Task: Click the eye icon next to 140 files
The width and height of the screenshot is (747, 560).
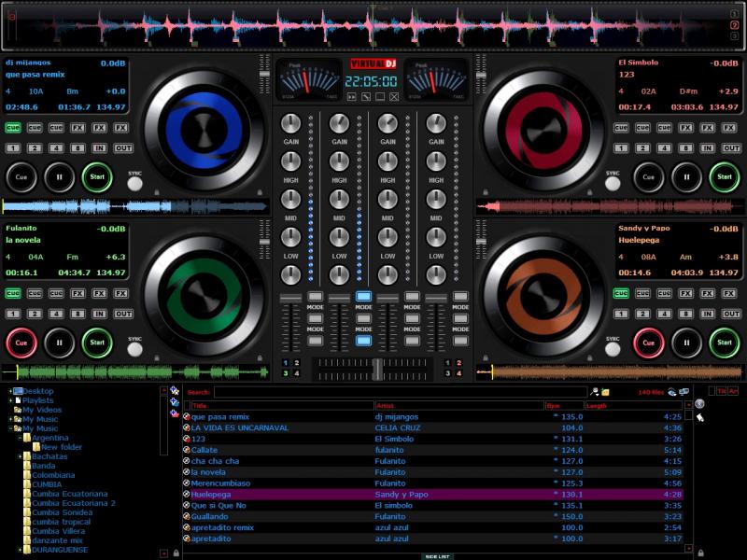Action: [x=671, y=392]
